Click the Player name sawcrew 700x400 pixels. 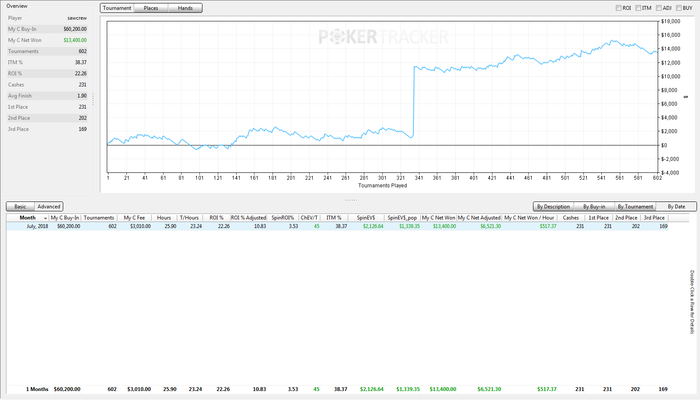(x=77, y=18)
